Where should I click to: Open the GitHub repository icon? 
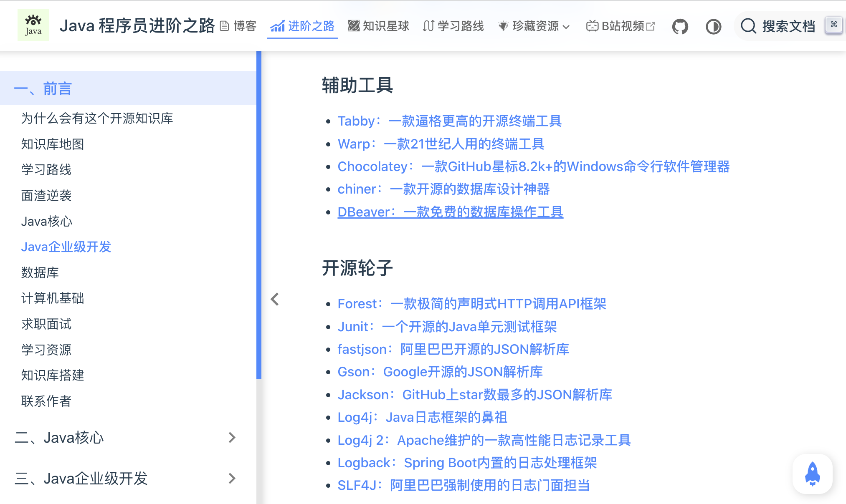coord(680,27)
